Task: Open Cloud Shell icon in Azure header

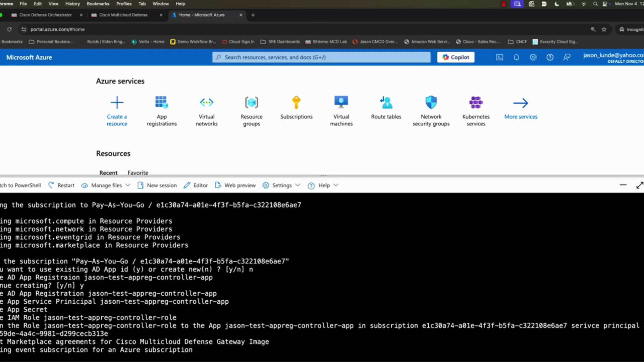Action: pos(500,57)
